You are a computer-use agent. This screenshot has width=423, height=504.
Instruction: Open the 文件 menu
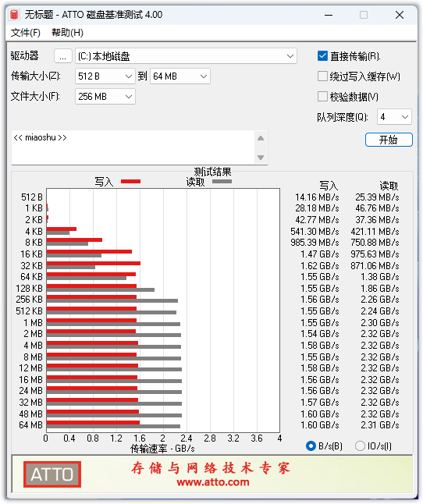click(26, 33)
